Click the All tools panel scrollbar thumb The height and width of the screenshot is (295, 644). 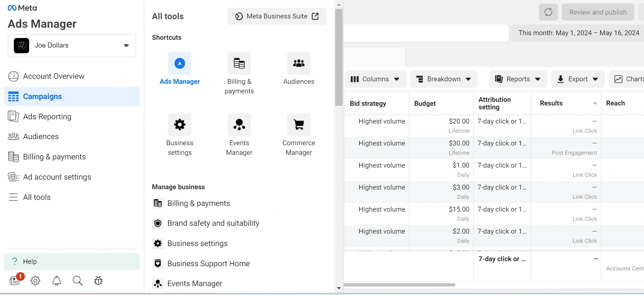click(x=339, y=58)
